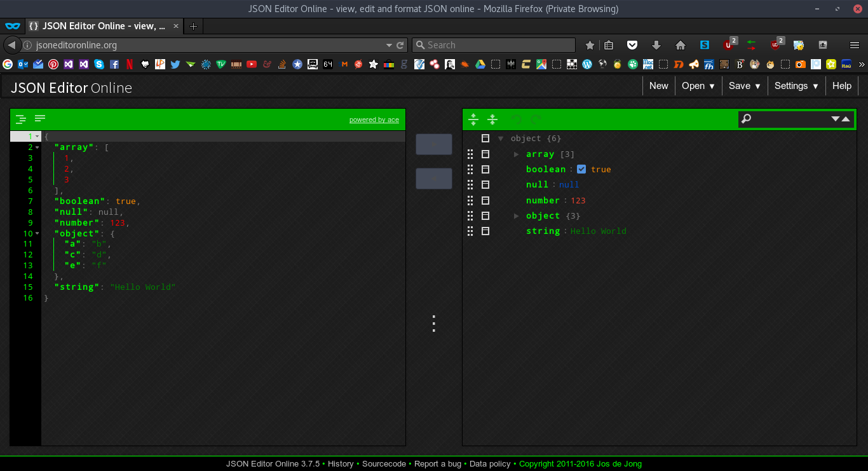Collapse all fields in the tree view
868x471 pixels.
[x=492, y=119]
